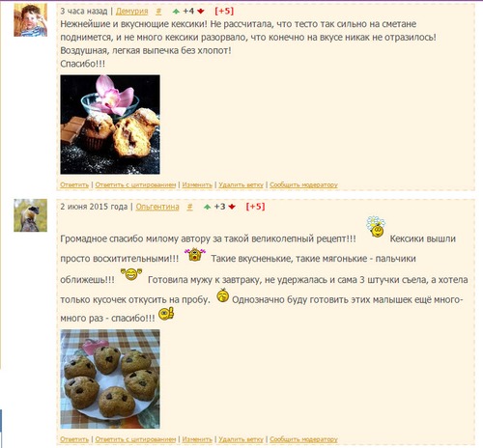The width and height of the screenshot is (483, 448).
Task: Open permalink # of Ольгентина's comment
Action: point(190,207)
